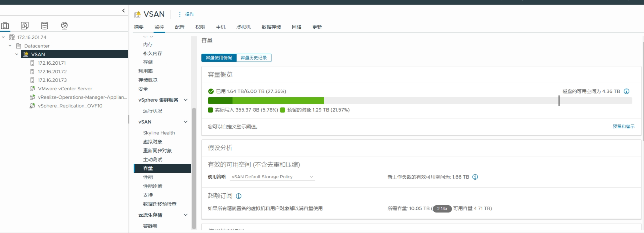Select 容量 in the vSAN menu

[x=162, y=168]
